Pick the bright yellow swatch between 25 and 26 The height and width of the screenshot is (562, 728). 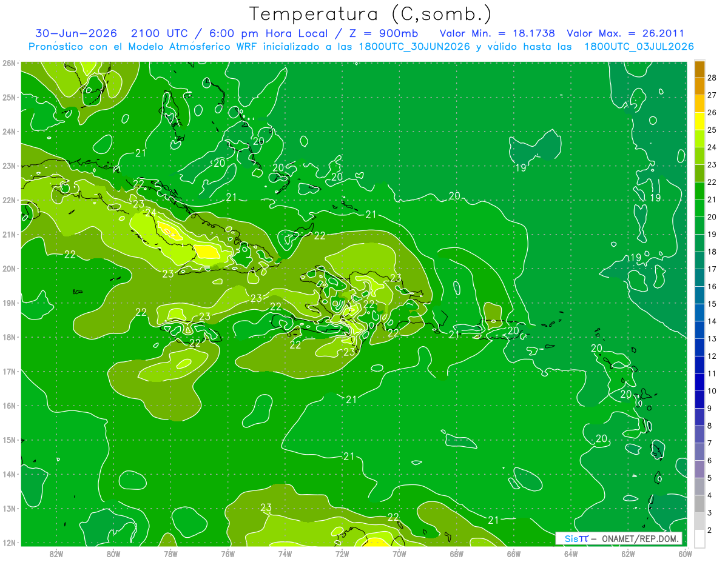tap(699, 121)
